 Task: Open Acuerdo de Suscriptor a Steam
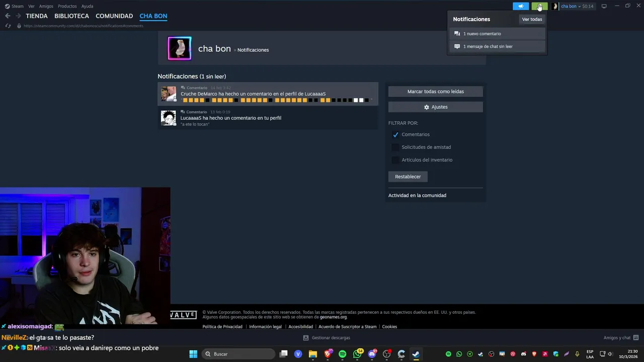pyautogui.click(x=347, y=327)
